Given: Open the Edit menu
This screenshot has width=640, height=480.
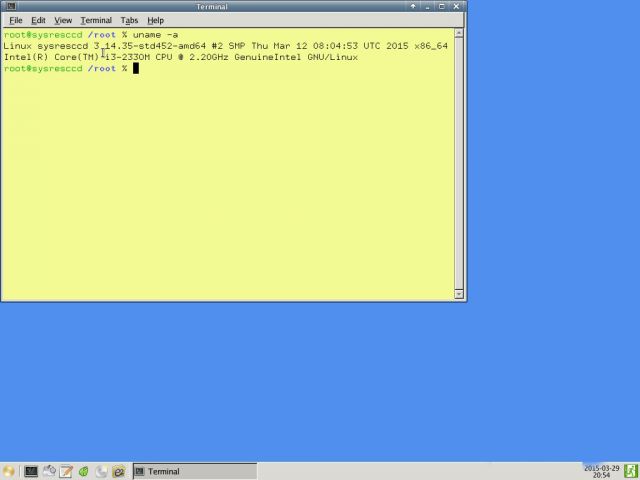Looking at the screenshot, I should [x=38, y=20].
